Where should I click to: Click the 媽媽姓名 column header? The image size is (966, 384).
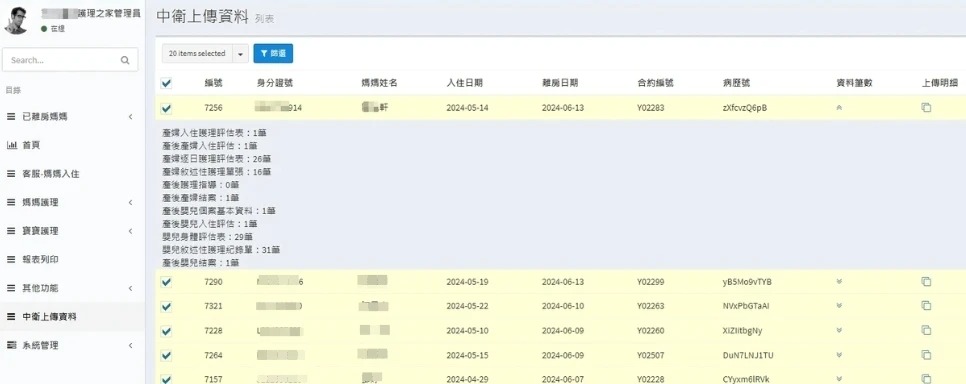[x=380, y=83]
